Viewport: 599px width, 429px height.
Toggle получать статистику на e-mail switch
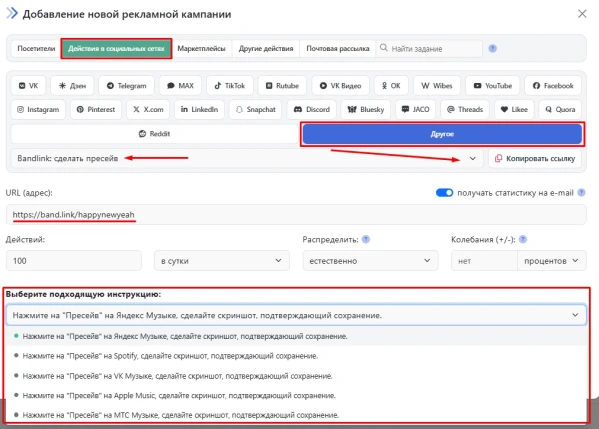click(x=444, y=193)
